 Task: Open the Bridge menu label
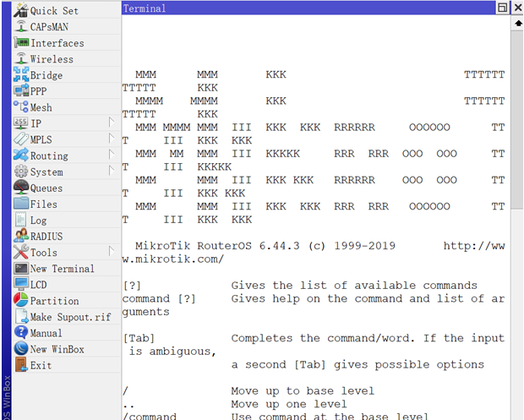(x=46, y=75)
